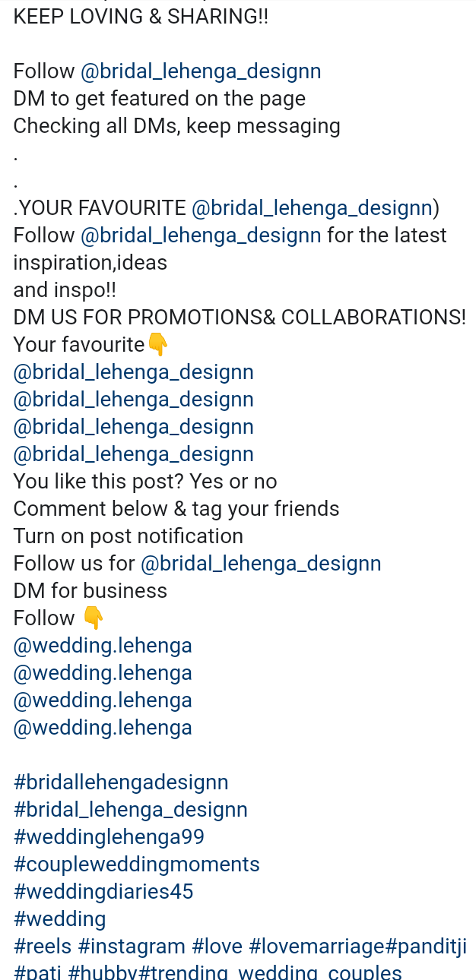Open the #weddingdiaries45 hashtag

point(103,892)
